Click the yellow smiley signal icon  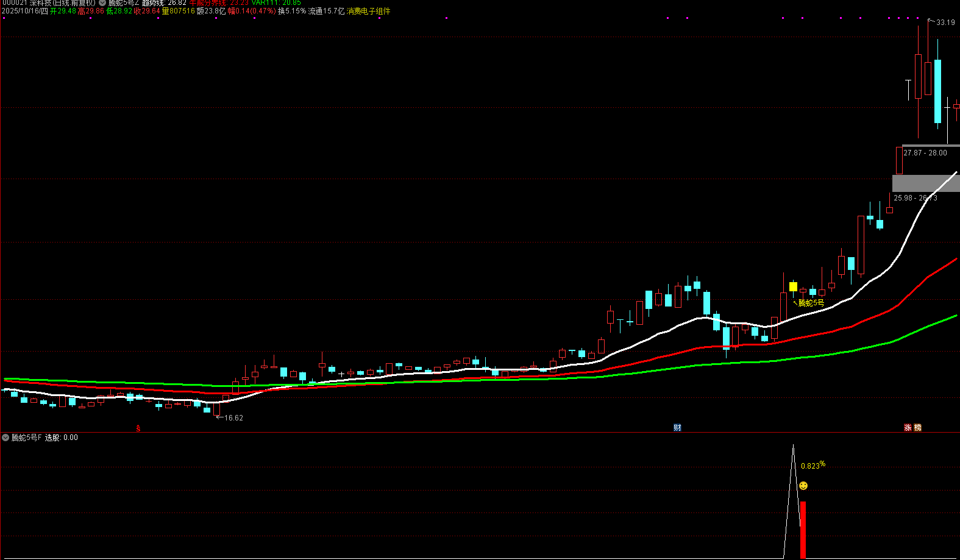pos(803,486)
